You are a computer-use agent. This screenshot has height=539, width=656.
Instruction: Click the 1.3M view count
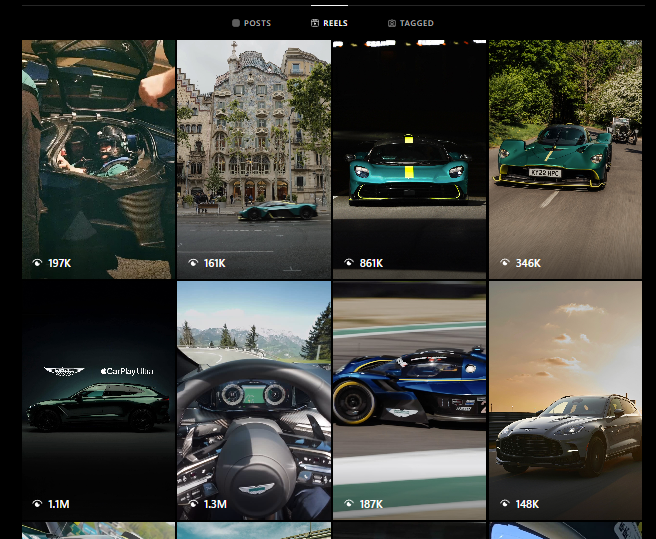point(215,504)
